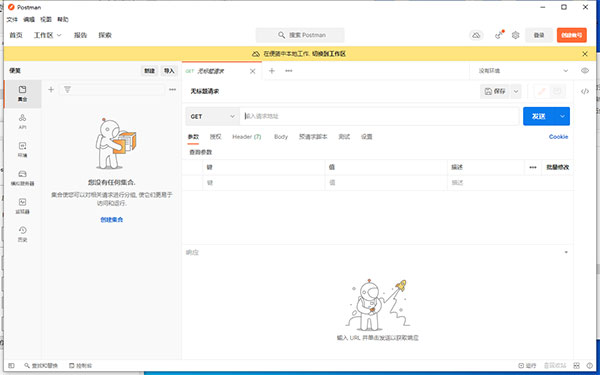Switch to the Settings (设置) request tab
This screenshot has height=375, width=600.
point(367,137)
